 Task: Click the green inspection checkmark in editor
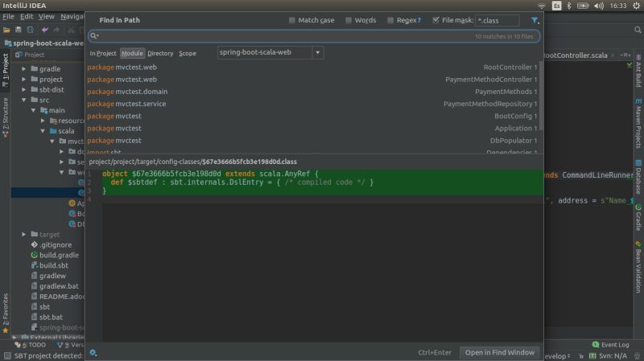pyautogui.click(x=630, y=65)
